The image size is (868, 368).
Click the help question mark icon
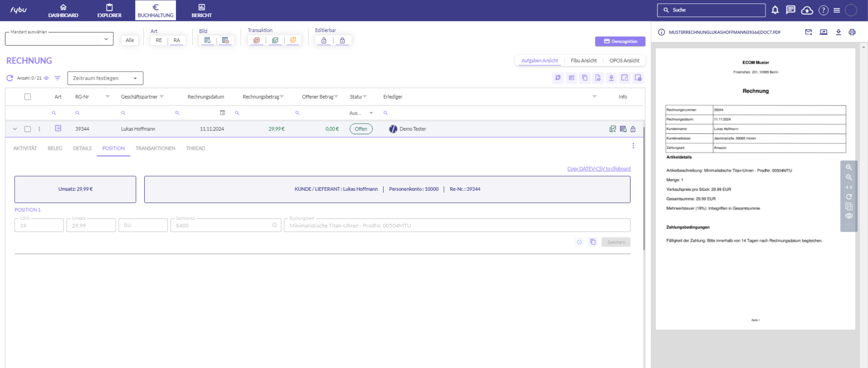[823, 10]
